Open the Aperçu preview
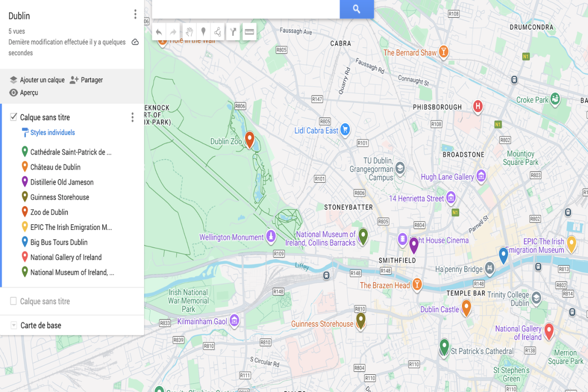The width and height of the screenshot is (588, 392). coord(24,93)
